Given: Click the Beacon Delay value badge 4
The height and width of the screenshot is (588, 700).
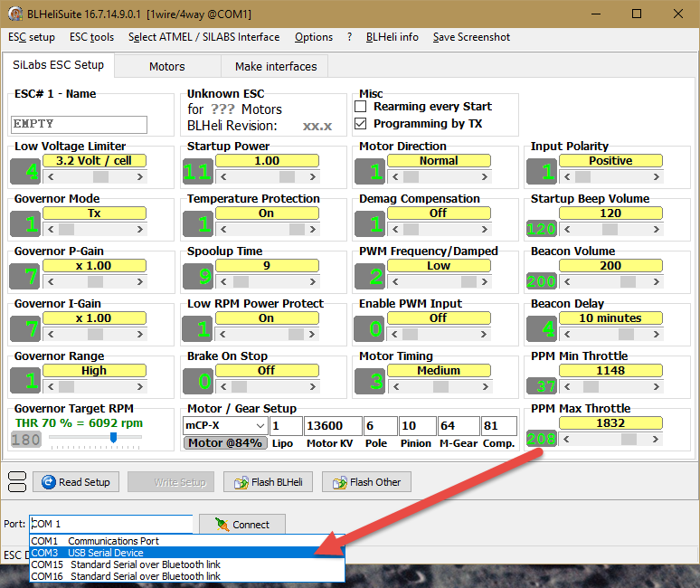Looking at the screenshot, I should [542, 329].
